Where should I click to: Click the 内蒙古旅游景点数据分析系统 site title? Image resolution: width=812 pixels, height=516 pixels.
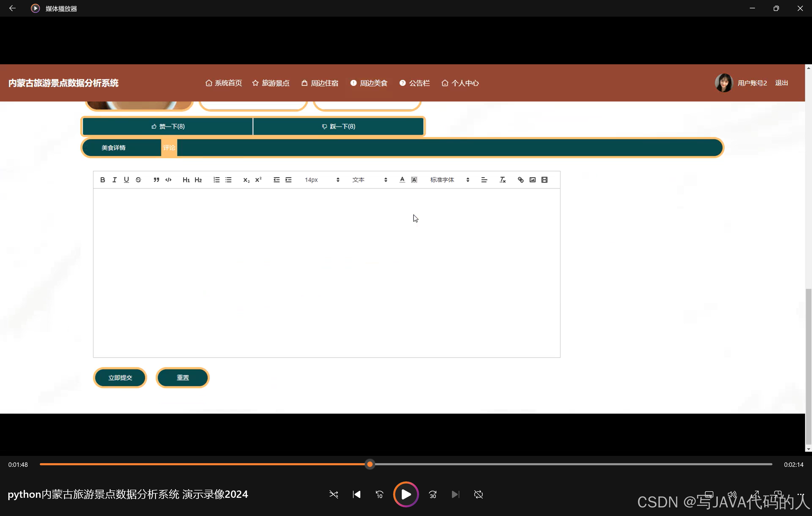[64, 83]
